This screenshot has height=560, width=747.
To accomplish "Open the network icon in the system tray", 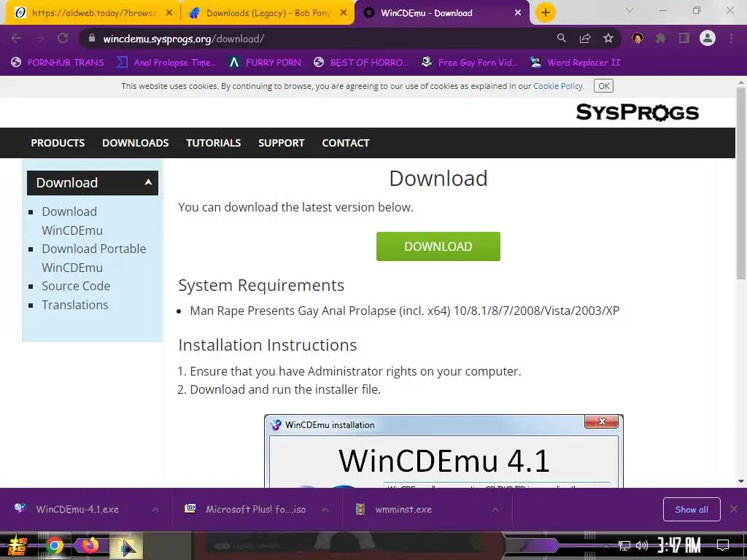I will [x=624, y=545].
